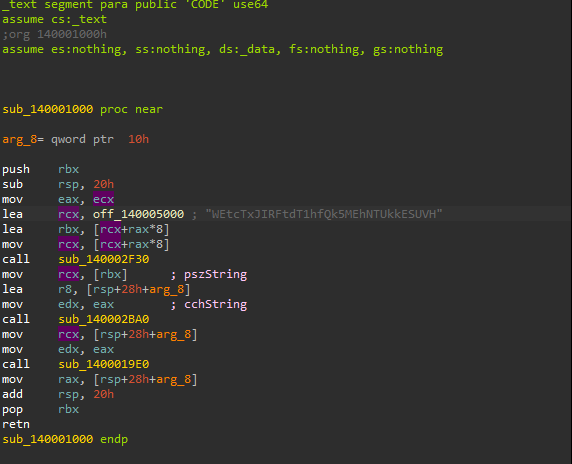Click the 'pszString' comment
Viewport: 572px width, 464px height.
pos(216,274)
